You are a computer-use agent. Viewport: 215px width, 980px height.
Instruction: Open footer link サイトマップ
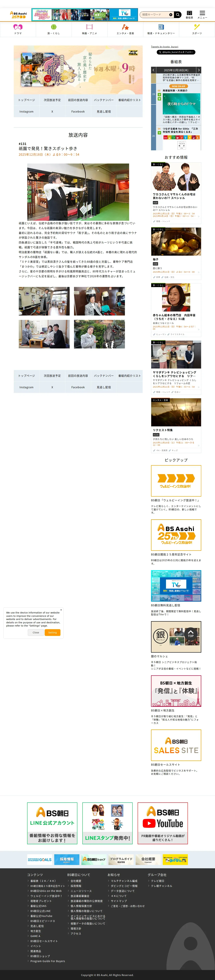point(119,901)
